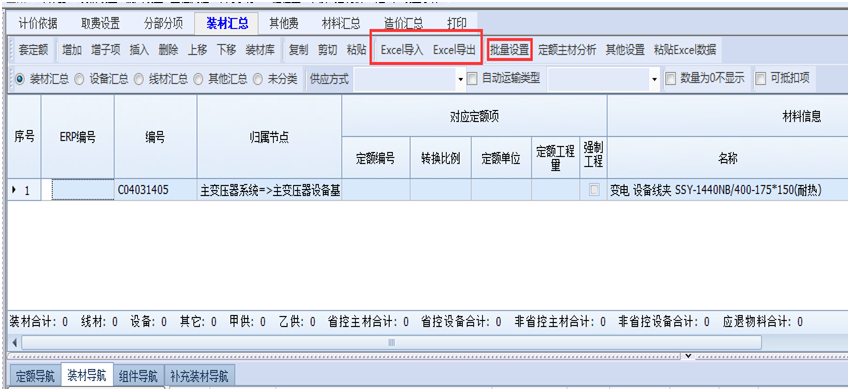Viewport: 850px width, 391px height.
Task: Select the 设备汇总 radio button
Action: 80,79
